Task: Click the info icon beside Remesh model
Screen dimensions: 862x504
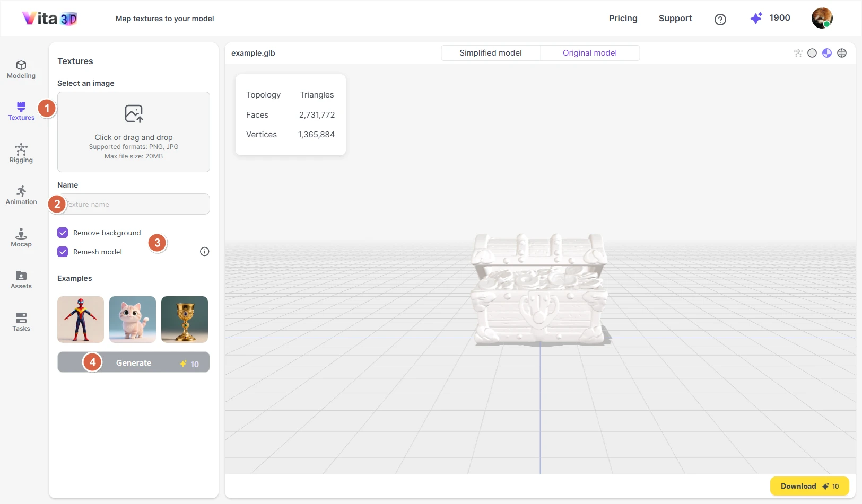Action: click(204, 252)
